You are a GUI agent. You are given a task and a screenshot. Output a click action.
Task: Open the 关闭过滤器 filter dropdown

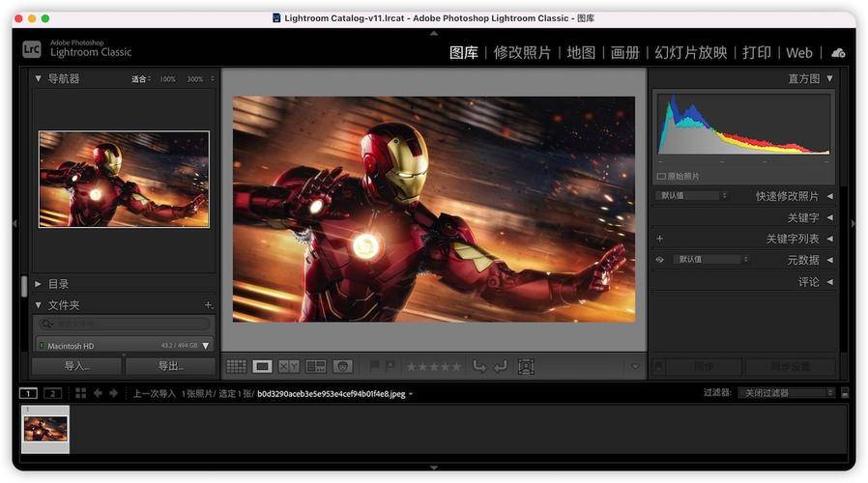pos(786,393)
